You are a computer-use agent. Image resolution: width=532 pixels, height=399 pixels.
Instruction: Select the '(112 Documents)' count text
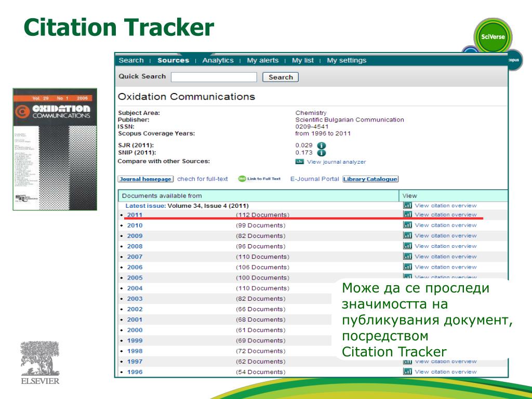(262, 215)
